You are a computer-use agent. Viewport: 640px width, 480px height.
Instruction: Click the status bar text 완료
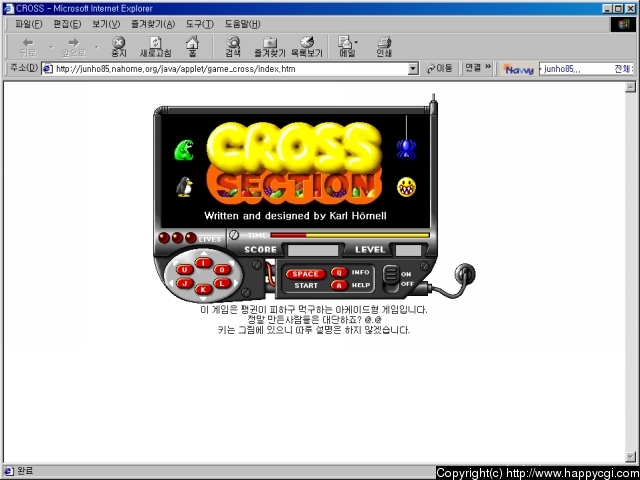tap(25, 471)
